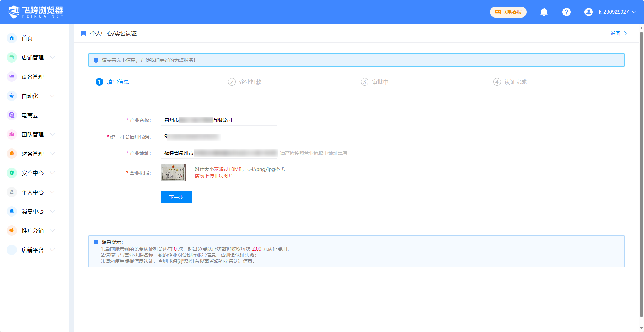Click the device management sidebar icon
The image size is (644, 332).
12,77
